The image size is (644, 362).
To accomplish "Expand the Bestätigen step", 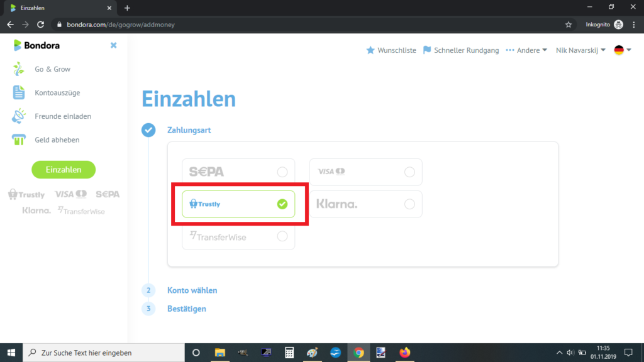I will (x=186, y=309).
